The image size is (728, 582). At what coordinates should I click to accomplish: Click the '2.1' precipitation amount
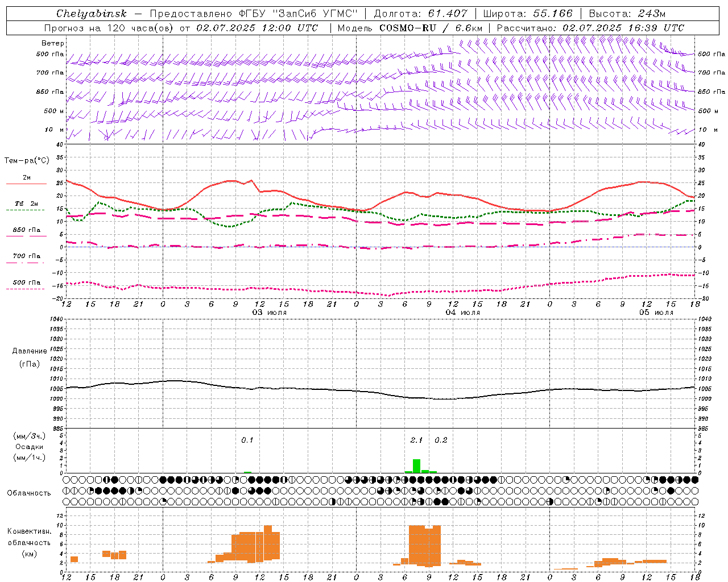pyautogui.click(x=417, y=440)
